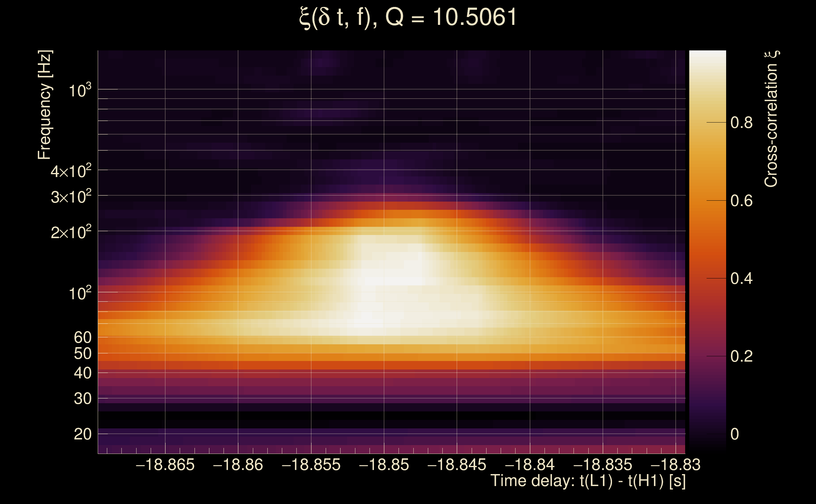816x504 pixels.
Task: Click the -18.86 x-axis tick label
Action: pyautogui.click(x=238, y=465)
